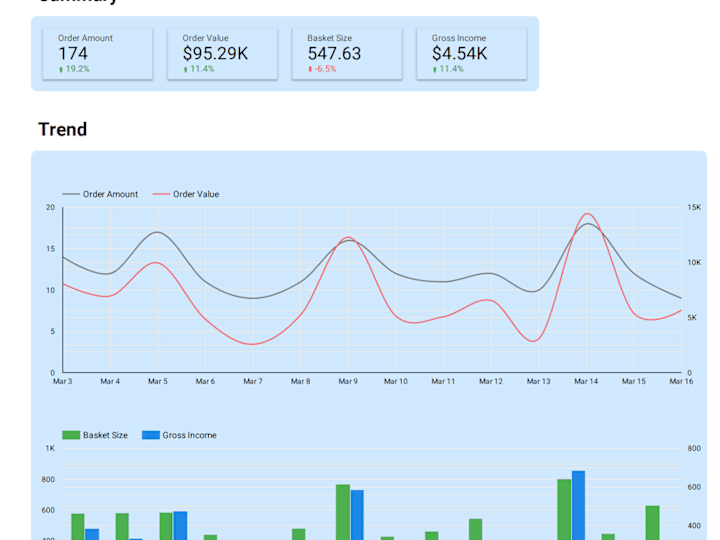Image resolution: width=720 pixels, height=540 pixels.
Task: Click the Mar 16 axis label
Action: pos(681,381)
